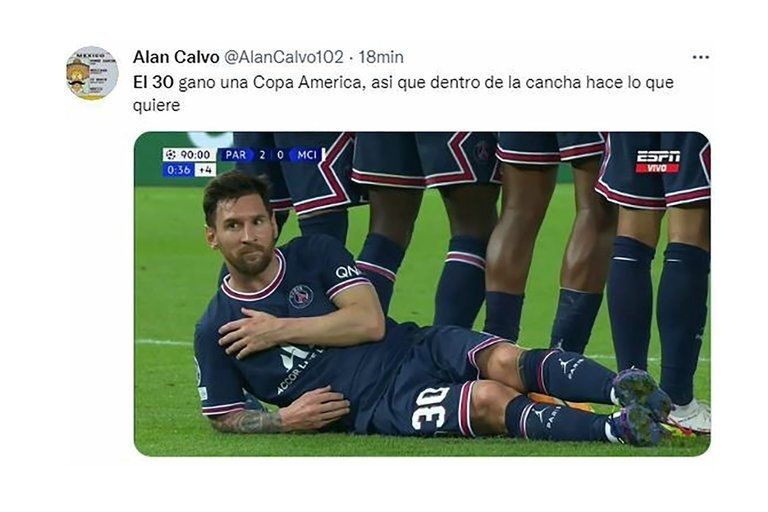768x512 pixels.
Task: Click the 18min timestamp
Action: 381,57
